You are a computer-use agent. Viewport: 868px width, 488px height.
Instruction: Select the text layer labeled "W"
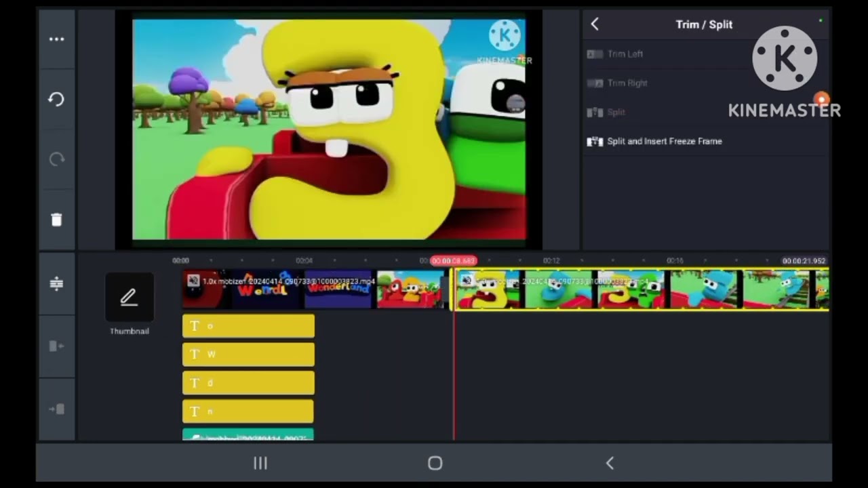[248, 354]
